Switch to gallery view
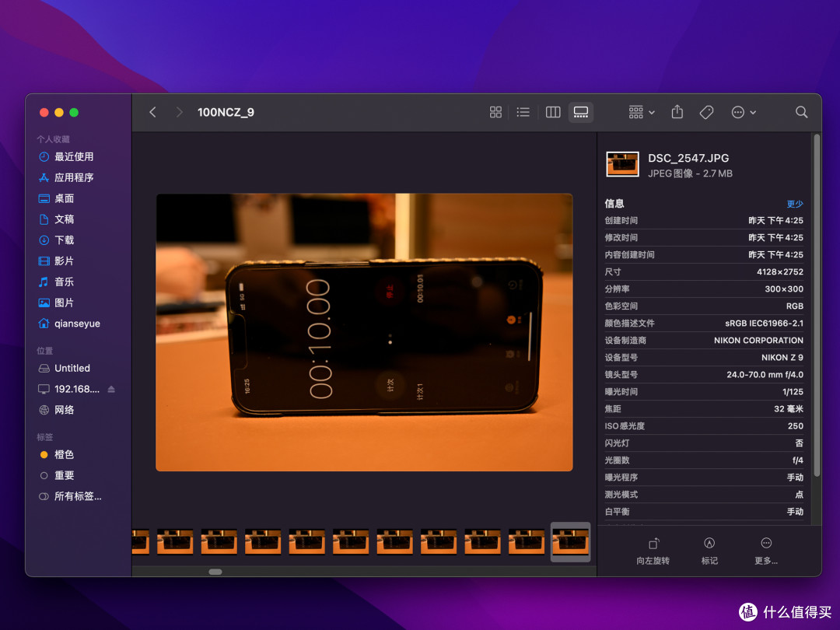The width and height of the screenshot is (840, 630). [581, 112]
